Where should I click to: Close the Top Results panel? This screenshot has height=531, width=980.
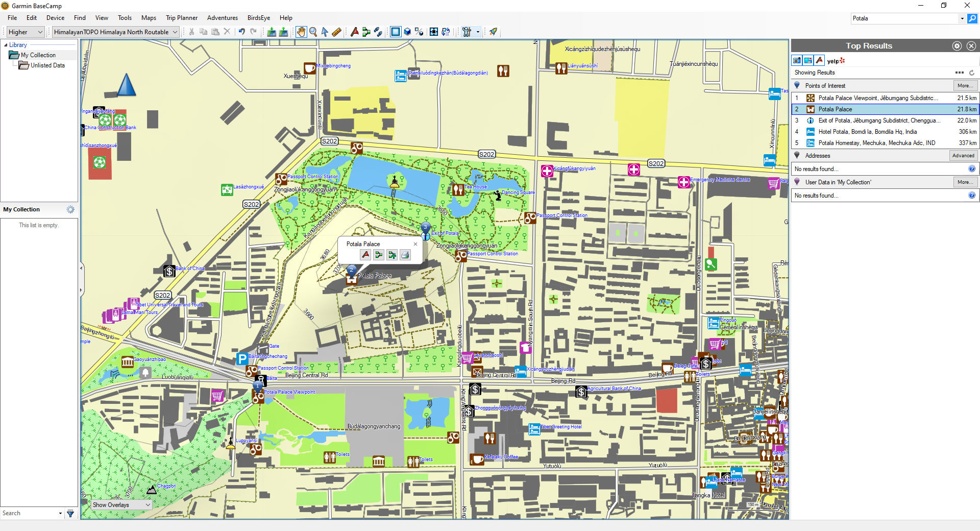tap(971, 46)
